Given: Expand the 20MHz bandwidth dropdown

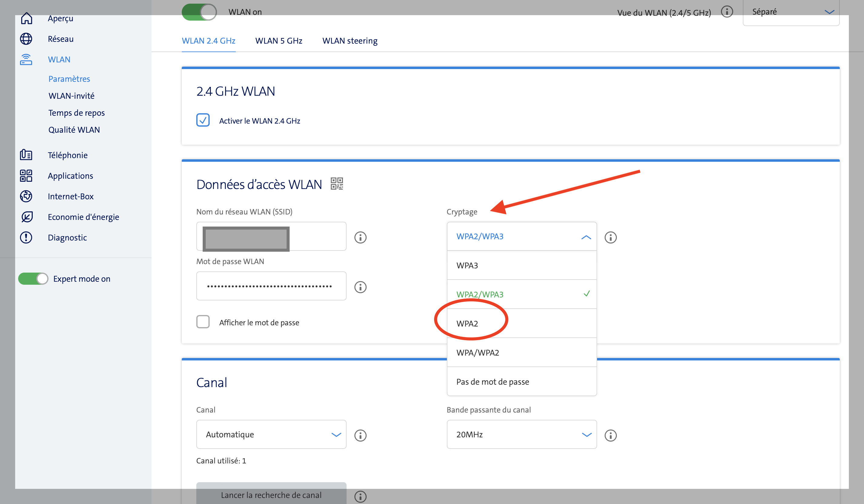Looking at the screenshot, I should coord(521,434).
